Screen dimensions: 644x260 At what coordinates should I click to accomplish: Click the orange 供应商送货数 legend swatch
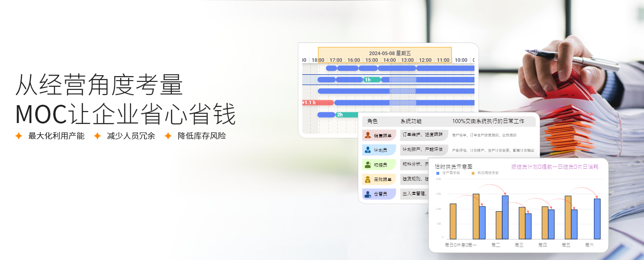pyautogui.click(x=473, y=173)
